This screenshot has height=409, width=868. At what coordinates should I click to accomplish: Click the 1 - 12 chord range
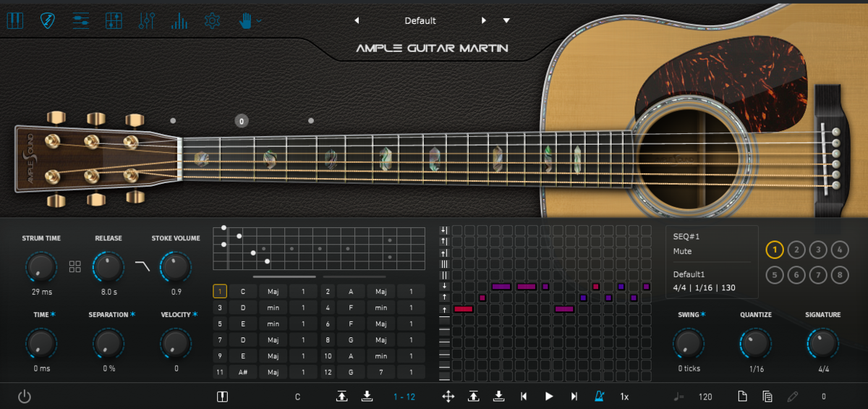tap(404, 397)
